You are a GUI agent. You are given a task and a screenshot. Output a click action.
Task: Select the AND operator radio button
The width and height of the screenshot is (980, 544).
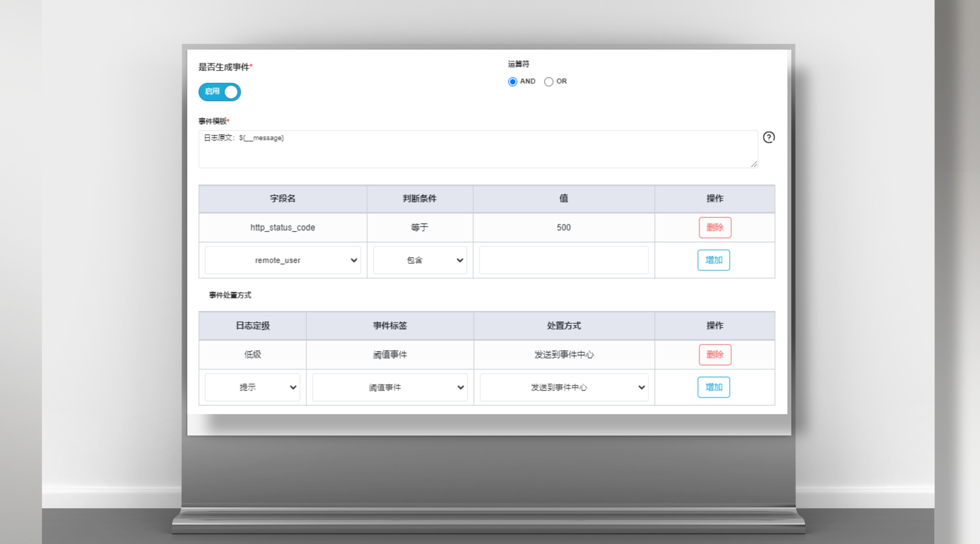513,82
